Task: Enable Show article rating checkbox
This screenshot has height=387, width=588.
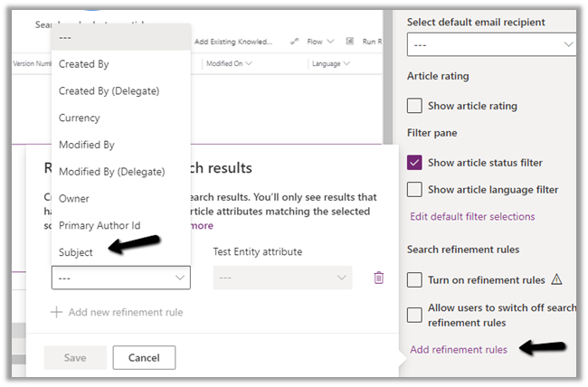Action: (x=414, y=106)
